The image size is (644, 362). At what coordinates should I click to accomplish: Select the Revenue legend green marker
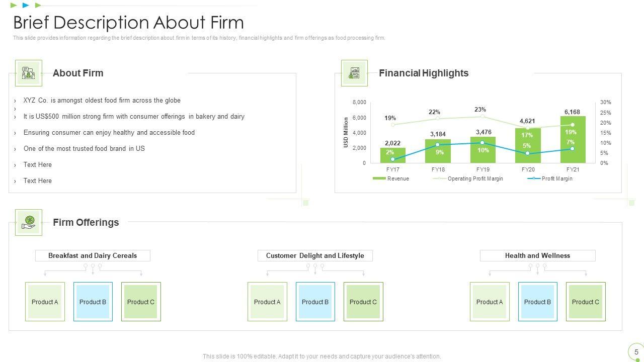click(379, 178)
